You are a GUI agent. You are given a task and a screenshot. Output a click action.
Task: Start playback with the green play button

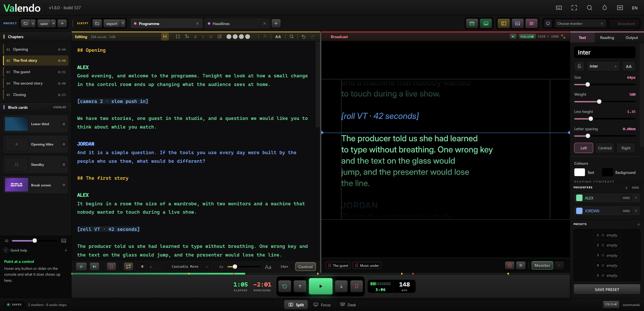tap(321, 286)
